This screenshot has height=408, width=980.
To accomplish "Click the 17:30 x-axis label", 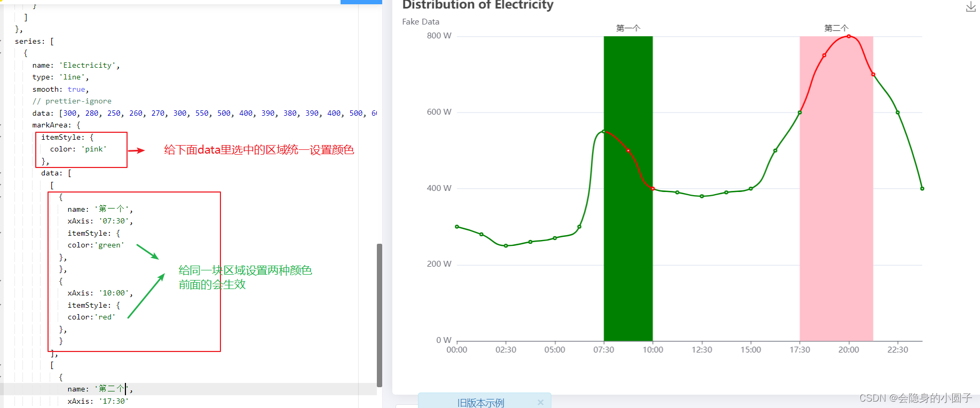I will click(800, 350).
